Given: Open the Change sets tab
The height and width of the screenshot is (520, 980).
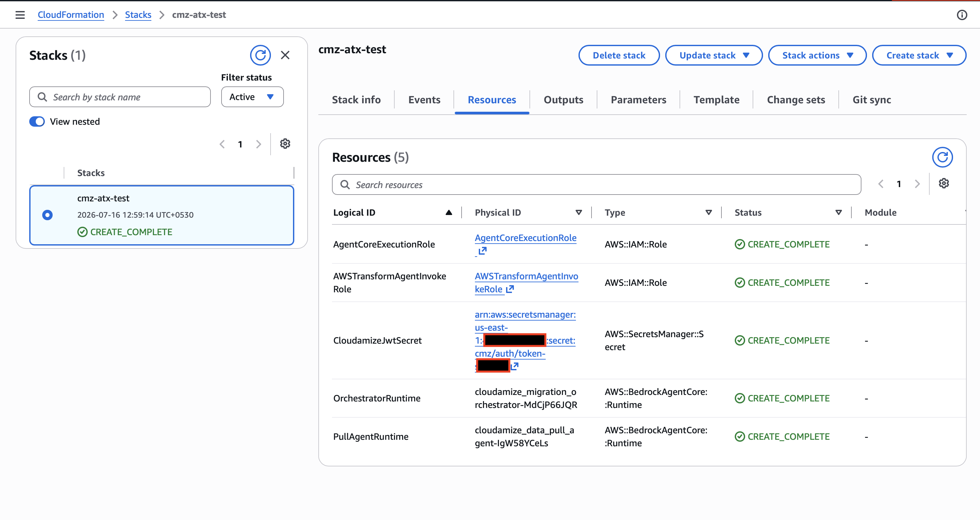Looking at the screenshot, I should coord(796,100).
